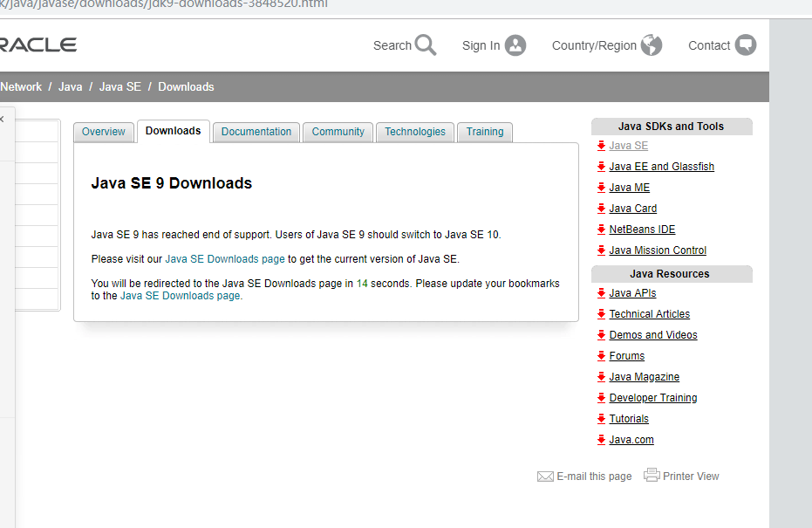Open the Java.com link
The image size is (812, 528).
pyautogui.click(x=631, y=439)
